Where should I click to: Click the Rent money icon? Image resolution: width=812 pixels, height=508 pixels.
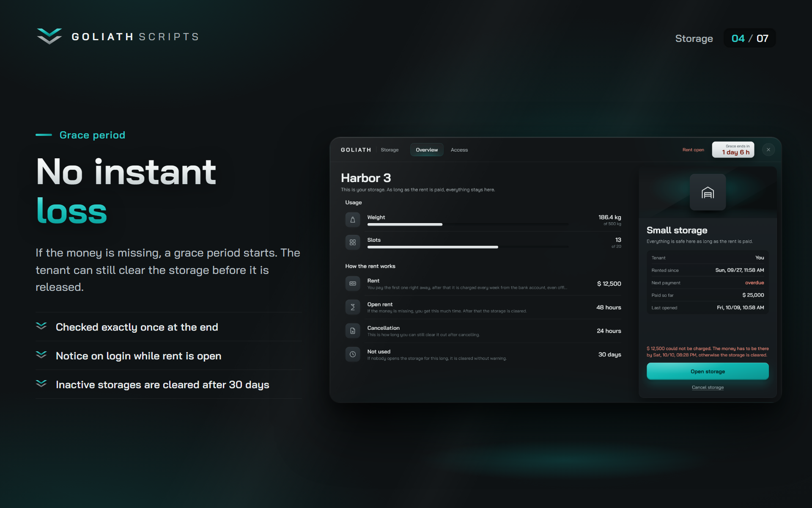coord(353,284)
